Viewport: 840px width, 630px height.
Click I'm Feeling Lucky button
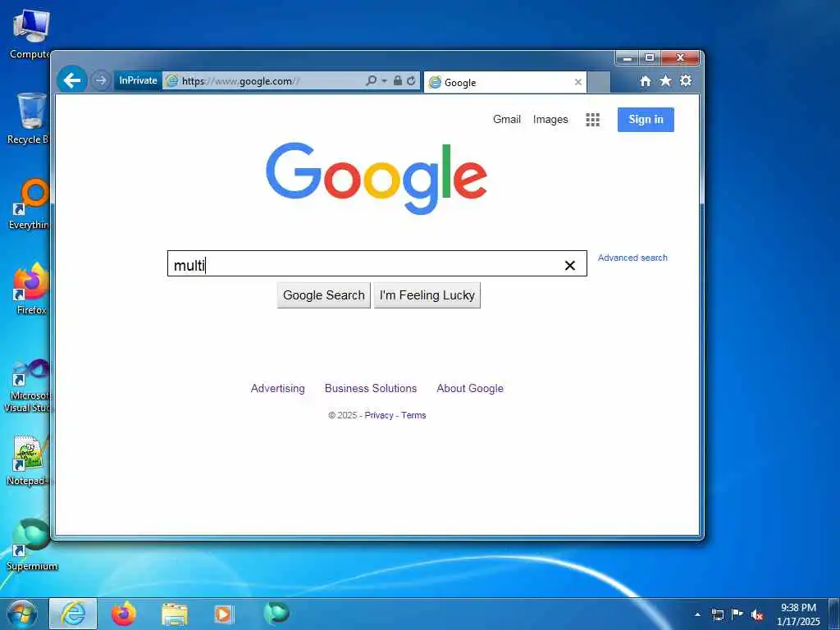click(x=427, y=295)
